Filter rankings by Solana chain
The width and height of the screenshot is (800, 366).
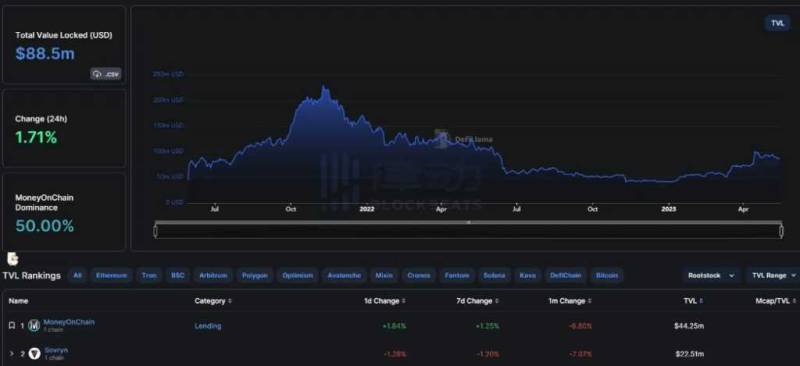[494, 275]
